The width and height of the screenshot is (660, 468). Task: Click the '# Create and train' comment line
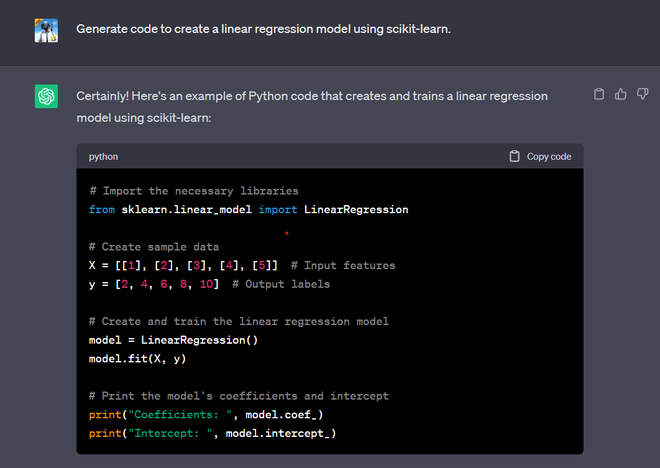[x=239, y=322]
